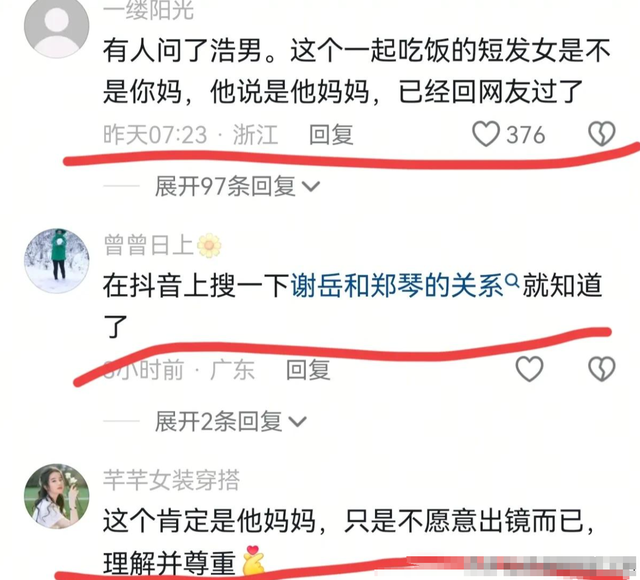Reply to 一缕阳光's comment via 回复
Screen dimensions: 640x580
pos(331,135)
